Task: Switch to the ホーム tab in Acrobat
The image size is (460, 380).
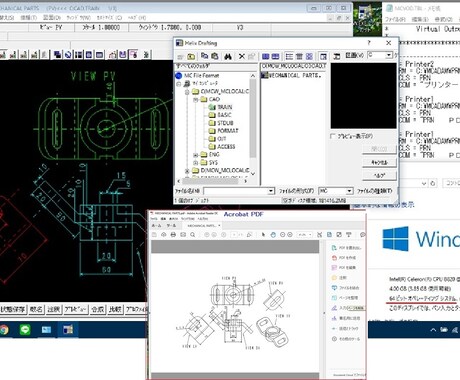Action: [x=157, y=226]
